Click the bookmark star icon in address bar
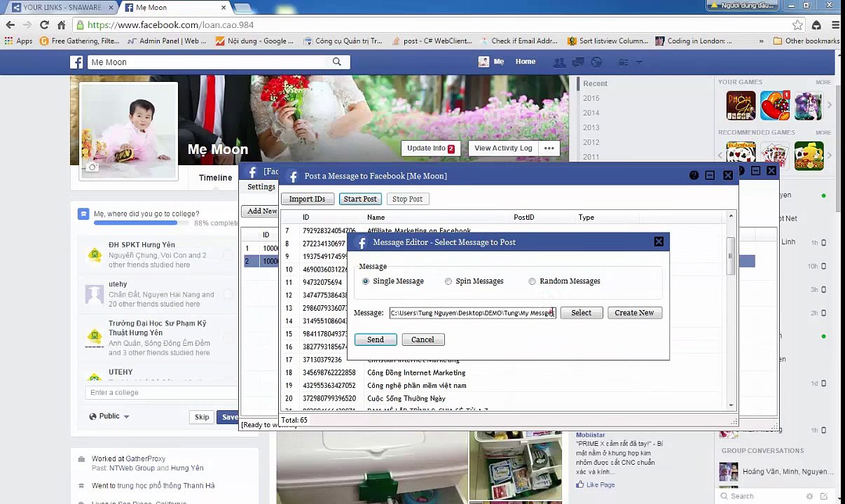This screenshot has width=845, height=504. (797, 24)
